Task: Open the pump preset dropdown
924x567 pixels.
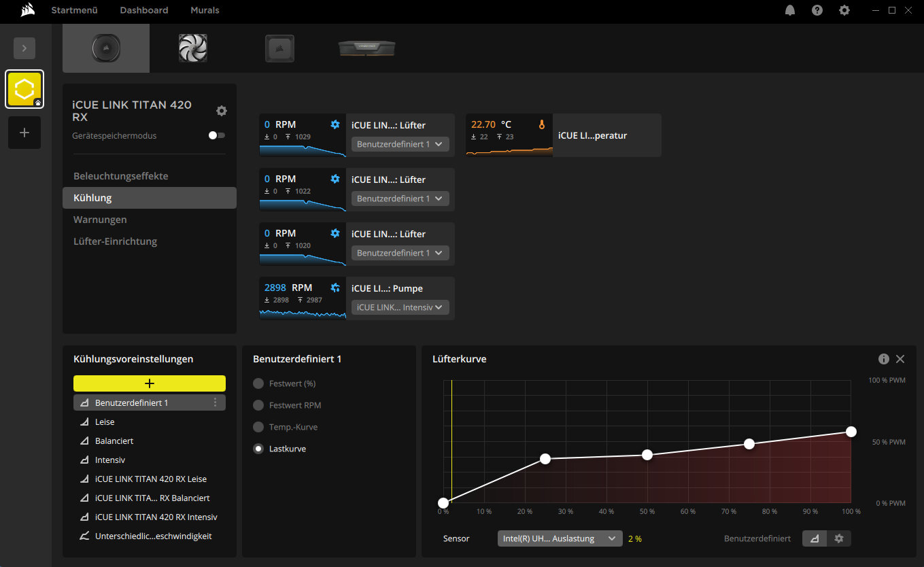Action: (x=400, y=307)
